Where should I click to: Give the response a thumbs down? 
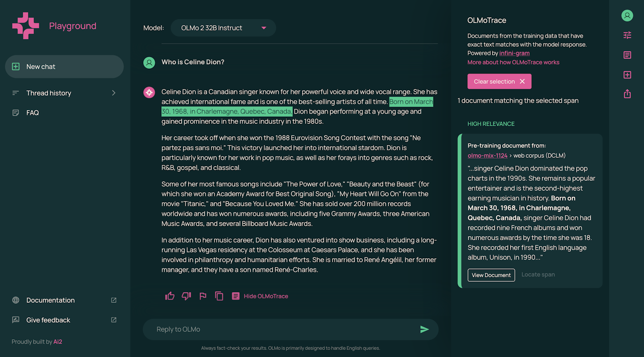tap(186, 296)
